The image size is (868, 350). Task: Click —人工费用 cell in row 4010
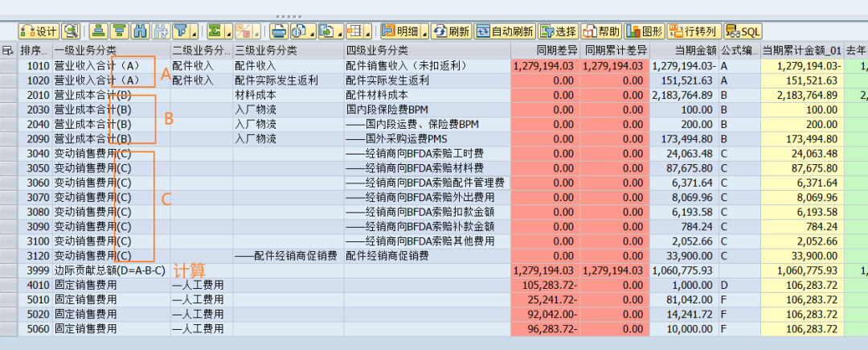coord(202,285)
